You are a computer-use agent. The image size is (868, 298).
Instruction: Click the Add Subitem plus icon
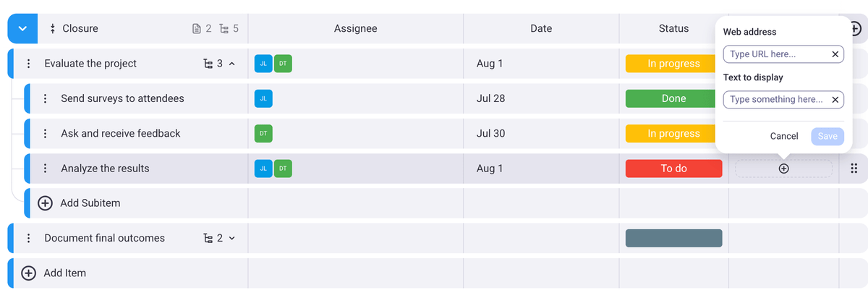click(x=45, y=203)
